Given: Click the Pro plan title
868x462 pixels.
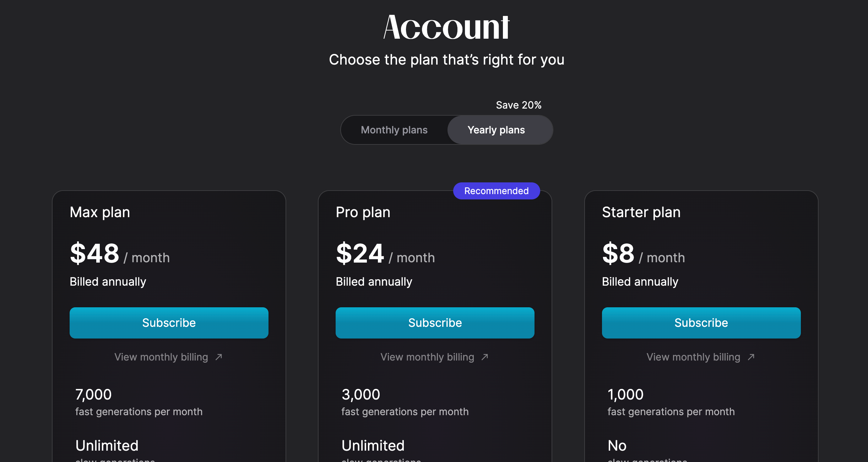Looking at the screenshot, I should [363, 212].
